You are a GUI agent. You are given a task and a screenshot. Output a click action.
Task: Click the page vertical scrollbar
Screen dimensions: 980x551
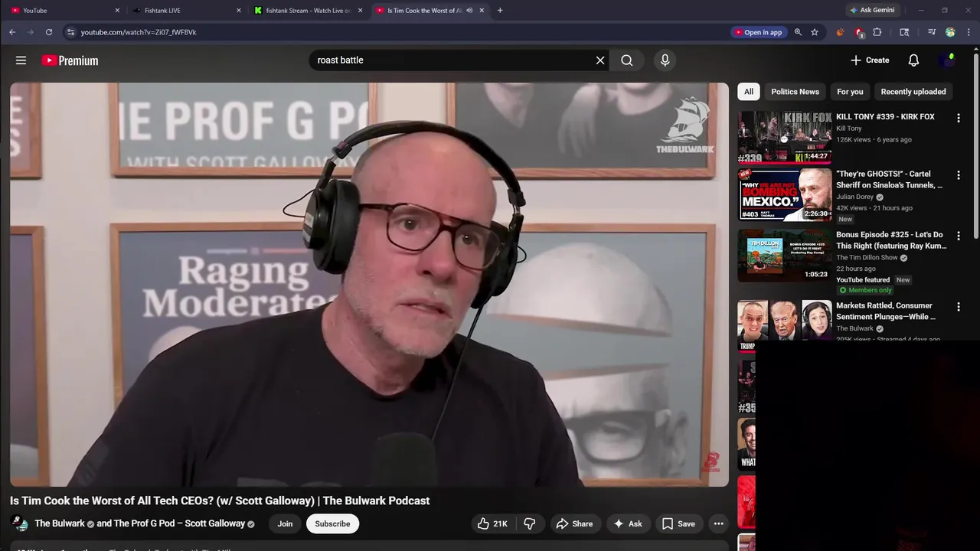[x=975, y=145]
